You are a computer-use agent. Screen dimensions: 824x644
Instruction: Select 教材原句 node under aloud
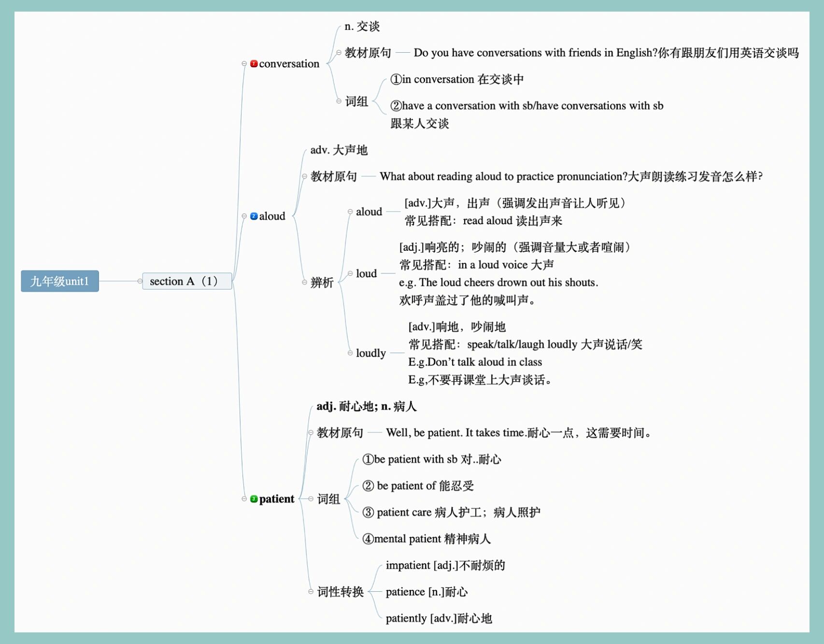pyautogui.click(x=333, y=176)
